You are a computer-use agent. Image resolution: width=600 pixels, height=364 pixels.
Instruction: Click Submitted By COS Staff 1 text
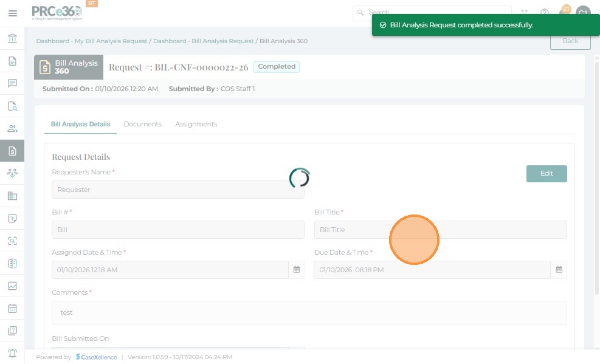point(212,89)
